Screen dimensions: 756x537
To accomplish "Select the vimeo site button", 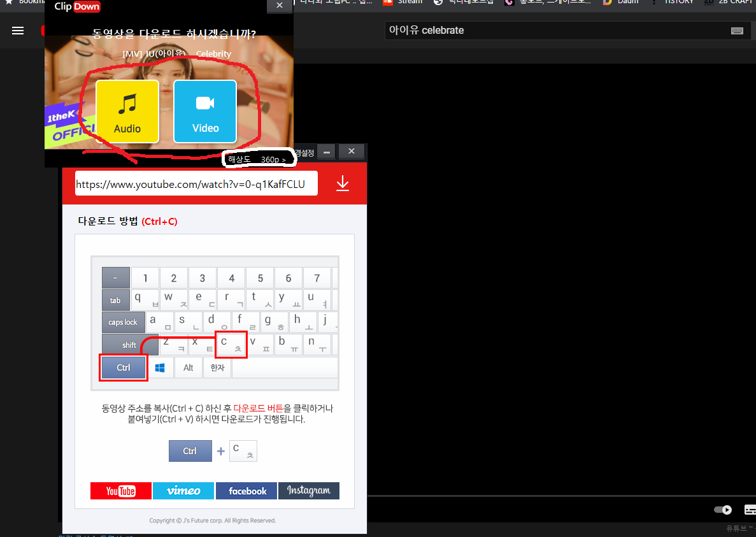I will [183, 490].
